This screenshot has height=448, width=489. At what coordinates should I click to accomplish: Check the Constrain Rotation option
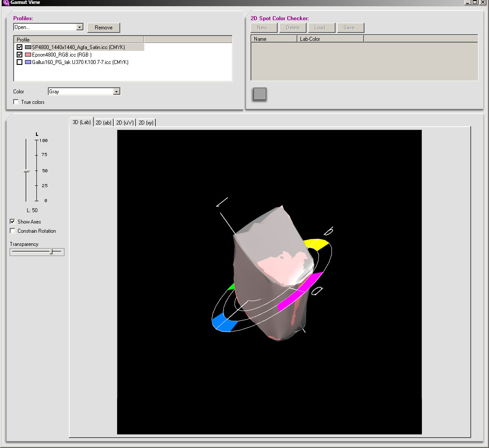click(x=13, y=231)
